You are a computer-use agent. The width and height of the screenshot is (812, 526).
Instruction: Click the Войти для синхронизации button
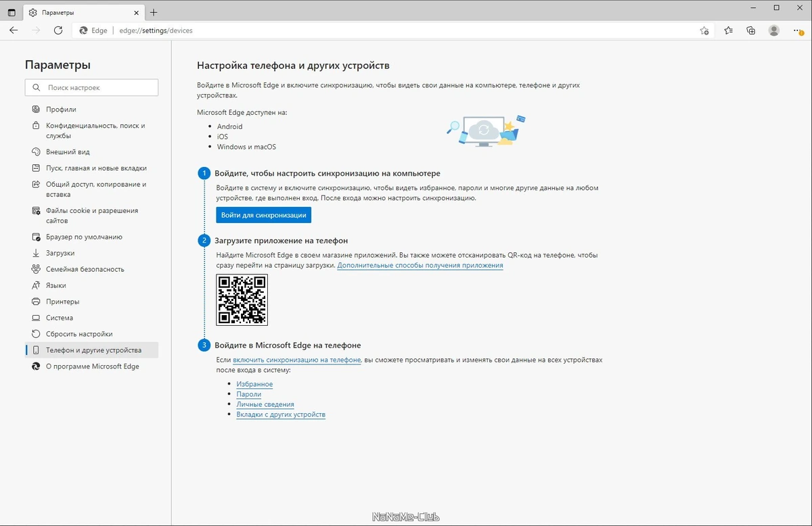263,215
